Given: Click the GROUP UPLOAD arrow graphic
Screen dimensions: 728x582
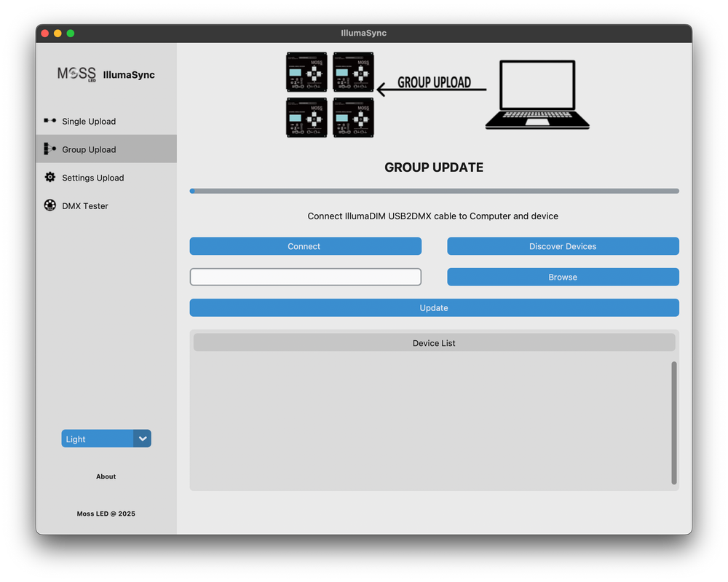Looking at the screenshot, I should point(431,87).
